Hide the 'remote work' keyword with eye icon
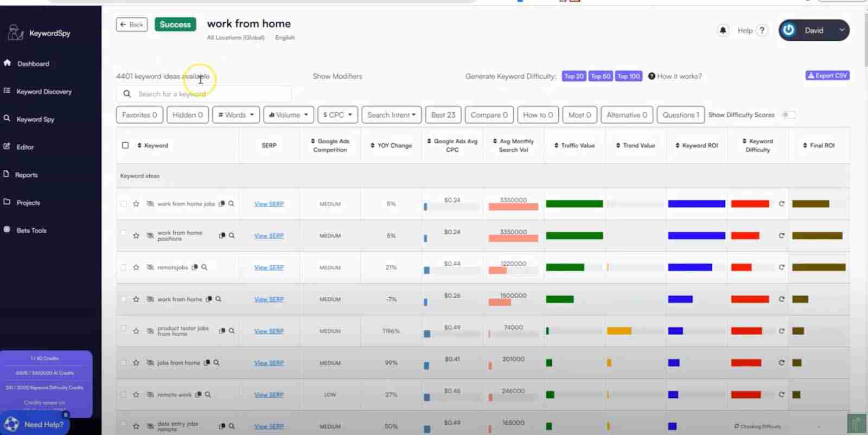Viewport: 868px width, 435px height. [150, 394]
